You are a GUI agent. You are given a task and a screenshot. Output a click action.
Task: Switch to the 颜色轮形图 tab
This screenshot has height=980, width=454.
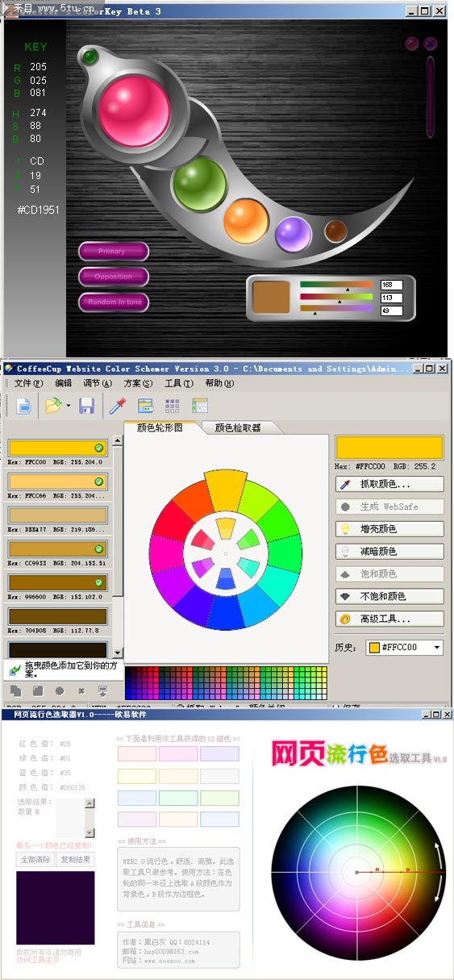pos(160,427)
